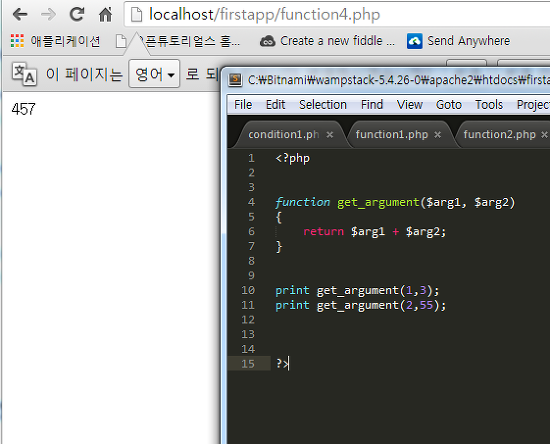This screenshot has height=444, width=550.
Task: Open the Send Anywhere bookmark
Action: pyautogui.click(x=458, y=41)
